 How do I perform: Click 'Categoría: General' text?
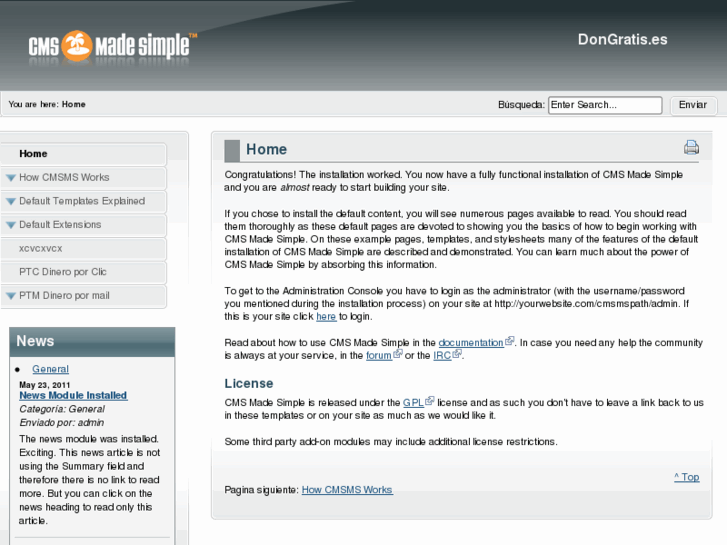pos(62,409)
